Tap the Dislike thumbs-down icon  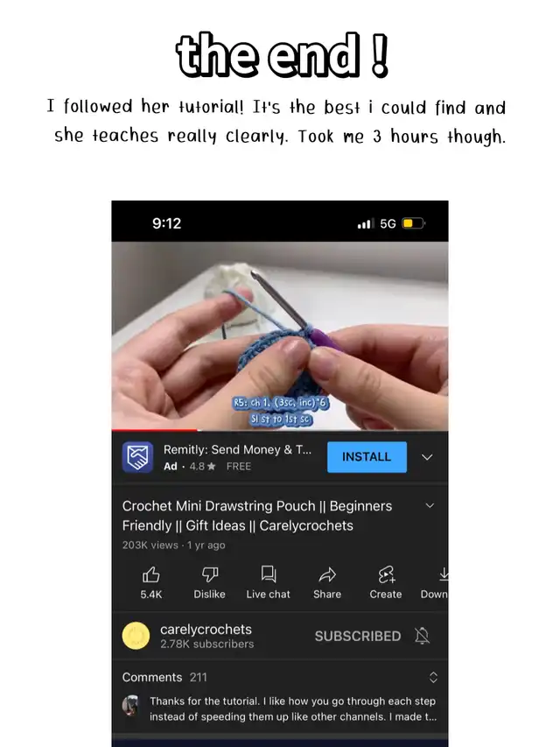(209, 574)
